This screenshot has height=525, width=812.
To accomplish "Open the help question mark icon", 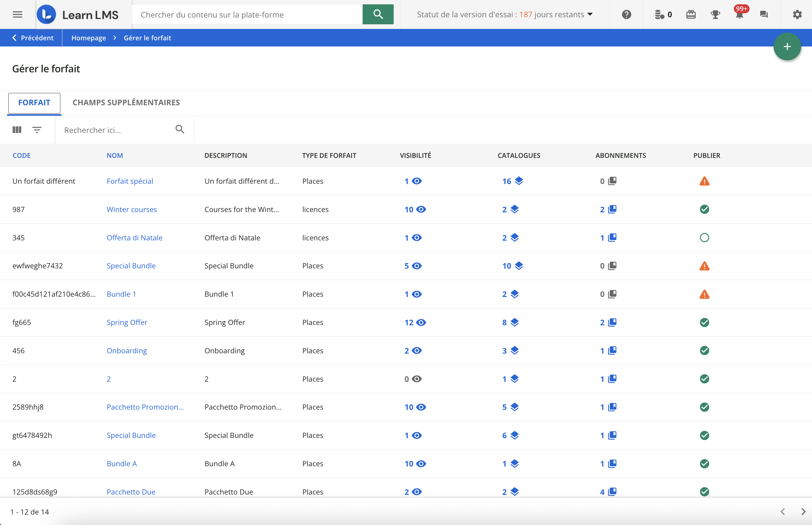I will [x=626, y=14].
